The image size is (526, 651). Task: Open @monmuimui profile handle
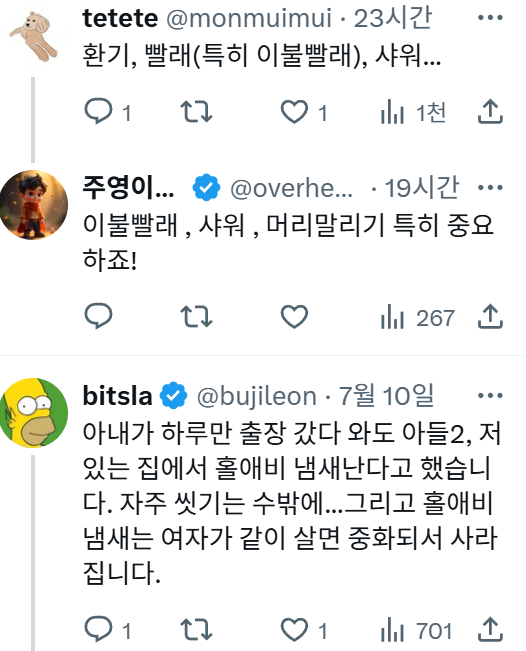tap(249, 18)
